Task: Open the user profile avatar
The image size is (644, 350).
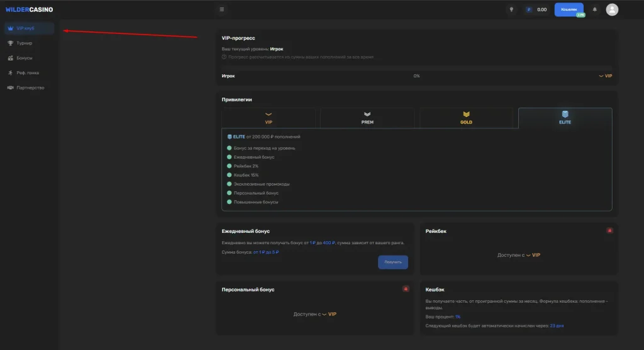Action: point(612,9)
